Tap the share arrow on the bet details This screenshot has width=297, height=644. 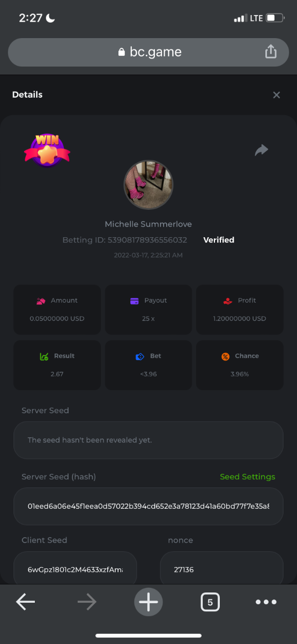pyautogui.click(x=261, y=150)
